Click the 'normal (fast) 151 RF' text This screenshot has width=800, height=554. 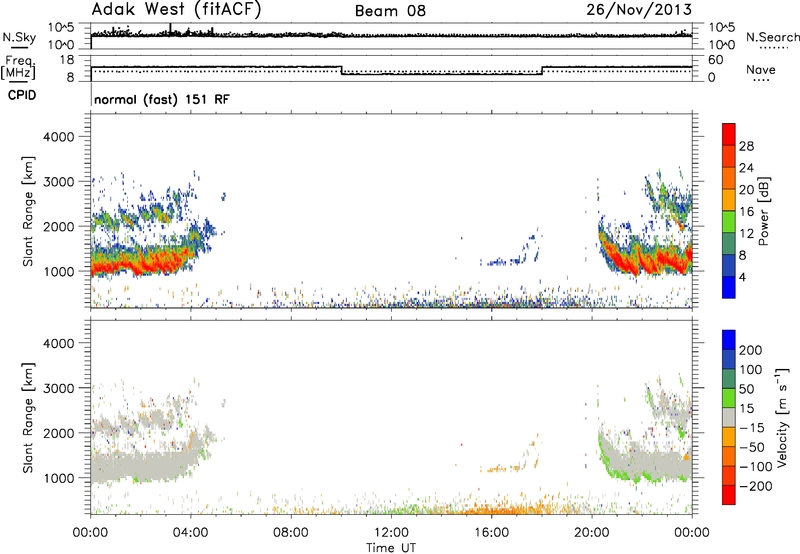(x=162, y=99)
